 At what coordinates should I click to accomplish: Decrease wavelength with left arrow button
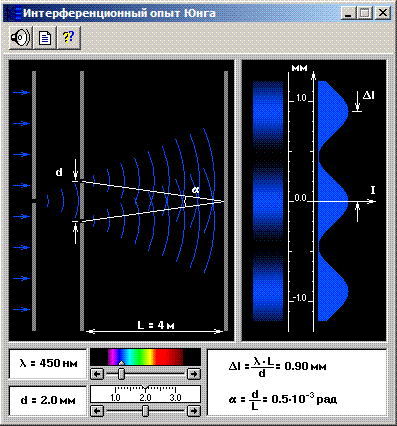[x=97, y=374]
